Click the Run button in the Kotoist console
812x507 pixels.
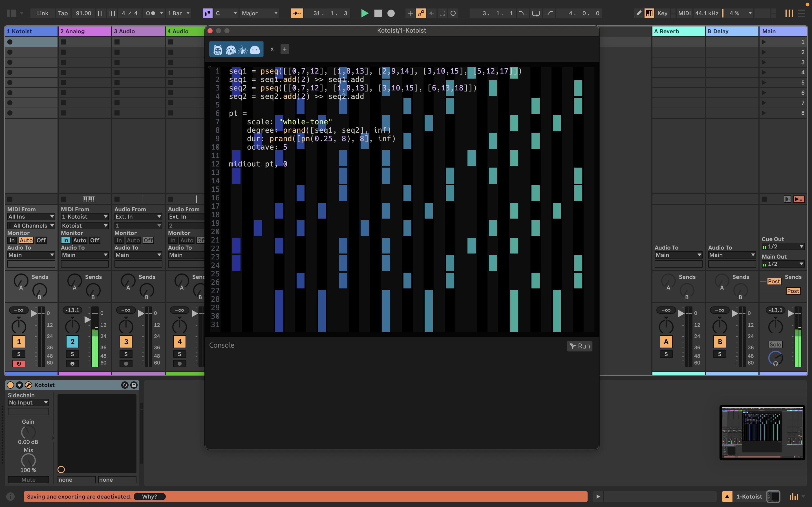click(579, 346)
